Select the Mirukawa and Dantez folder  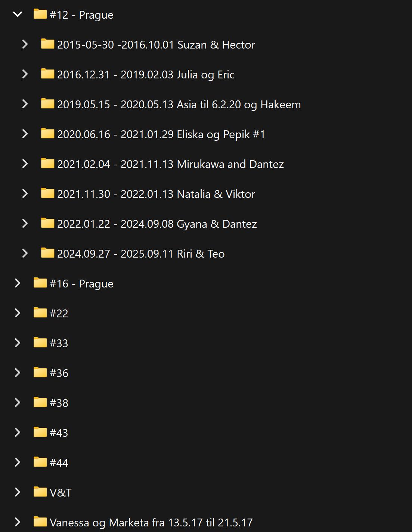(170, 164)
